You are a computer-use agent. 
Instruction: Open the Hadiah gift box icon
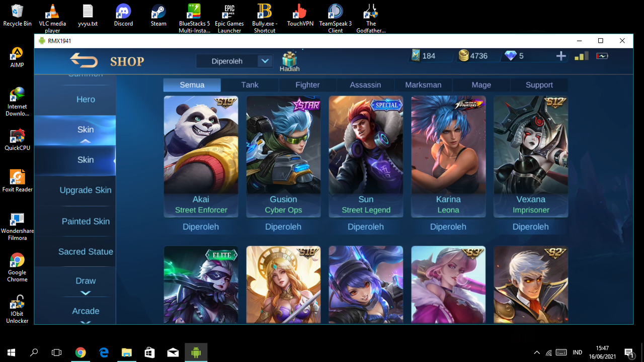click(x=289, y=61)
